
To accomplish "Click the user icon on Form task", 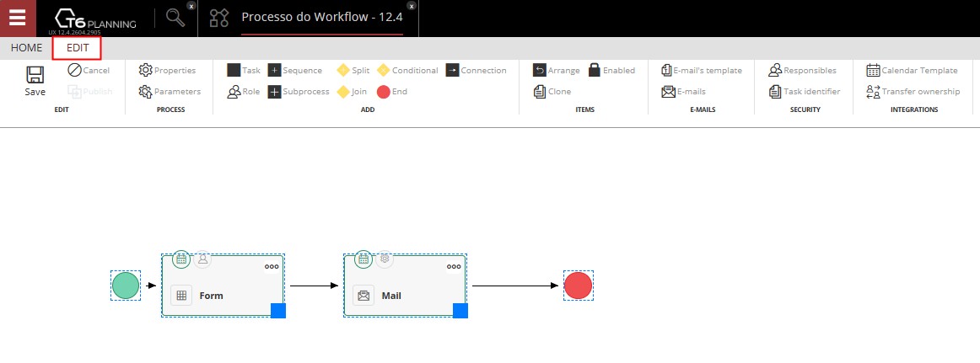I will (202, 259).
